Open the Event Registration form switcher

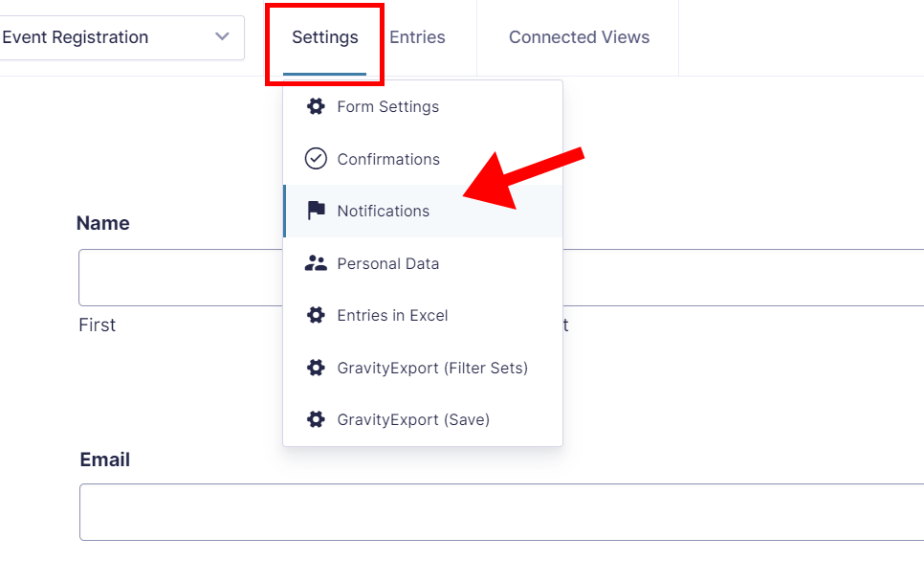pos(105,37)
